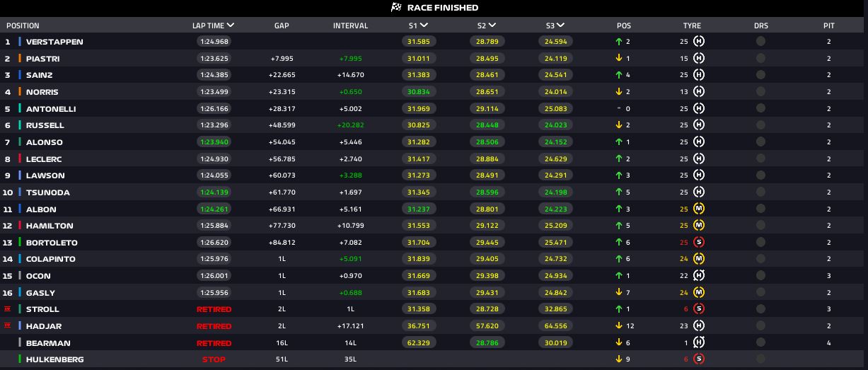The image size is (868, 370).
Task: Click Hulkenberg's red STOP status
Action: (214, 359)
